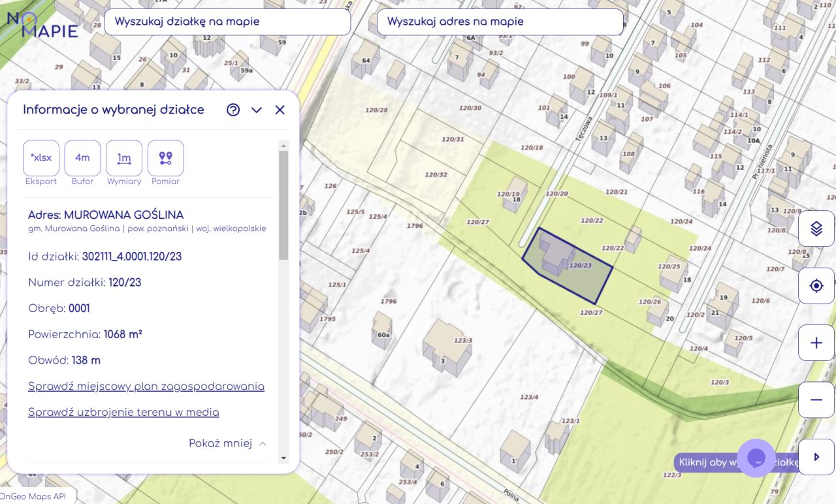Center map on my location
This screenshot has height=504, width=836.
(x=816, y=286)
